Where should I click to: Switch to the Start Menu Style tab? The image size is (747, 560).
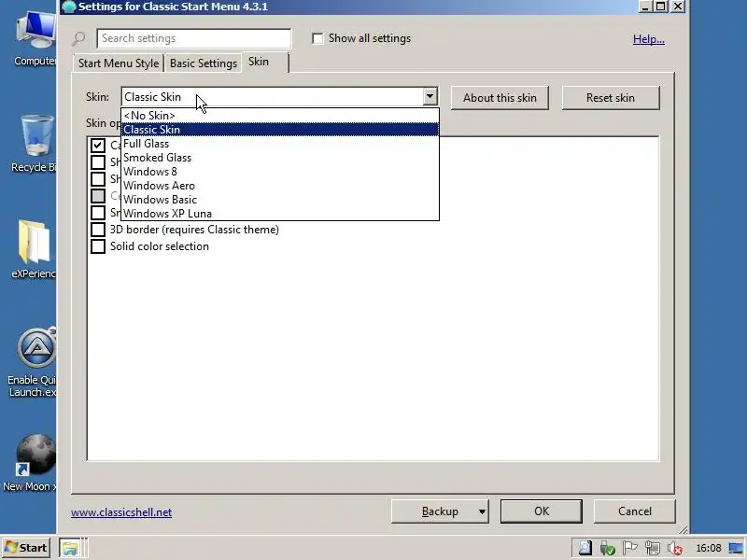119,63
